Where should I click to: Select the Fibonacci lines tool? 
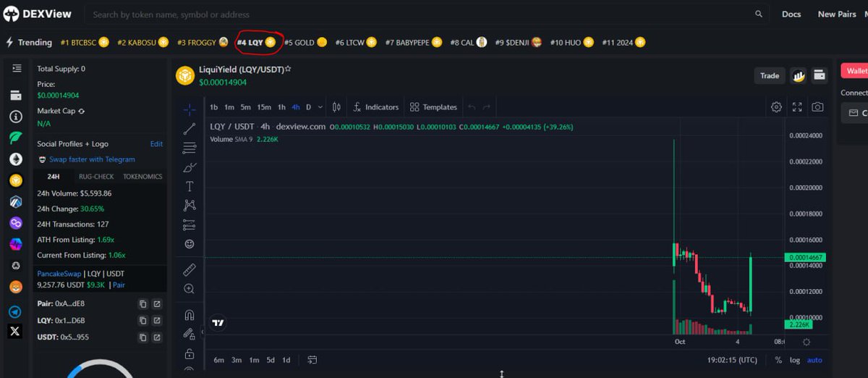(x=190, y=148)
